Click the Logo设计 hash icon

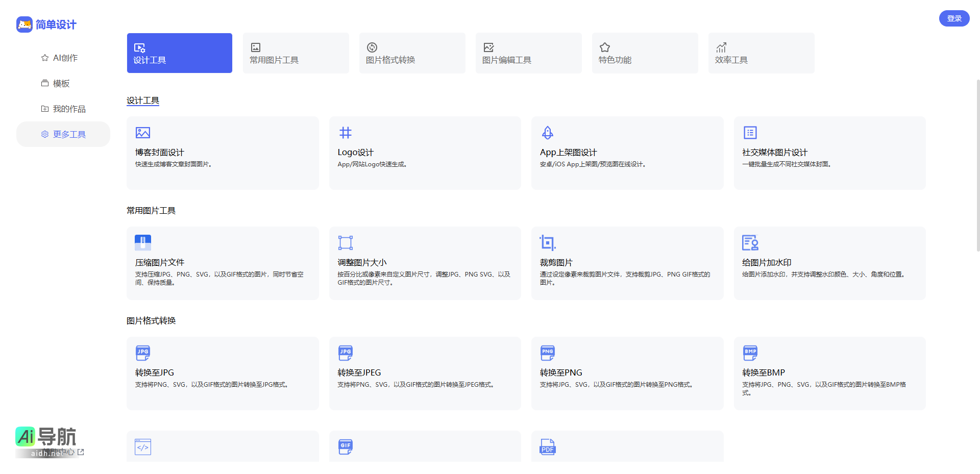pos(345,133)
